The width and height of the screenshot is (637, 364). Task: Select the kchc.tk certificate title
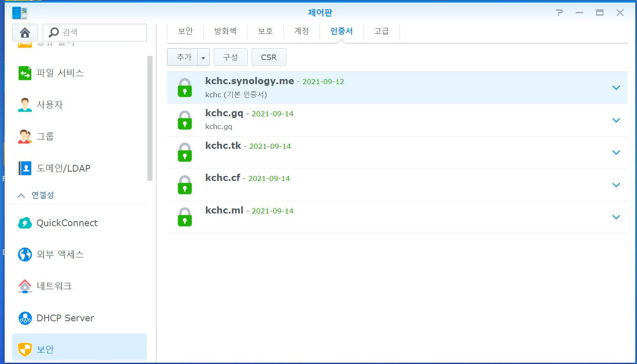[x=223, y=146]
